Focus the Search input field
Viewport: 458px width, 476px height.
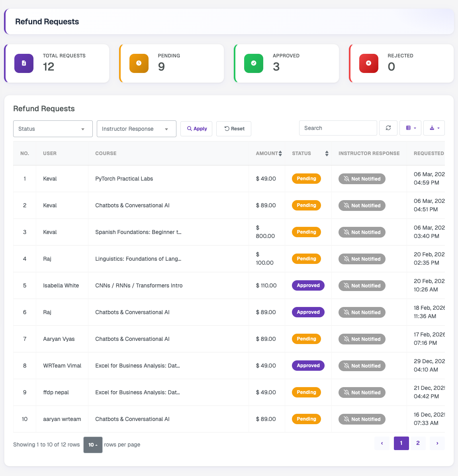click(338, 128)
